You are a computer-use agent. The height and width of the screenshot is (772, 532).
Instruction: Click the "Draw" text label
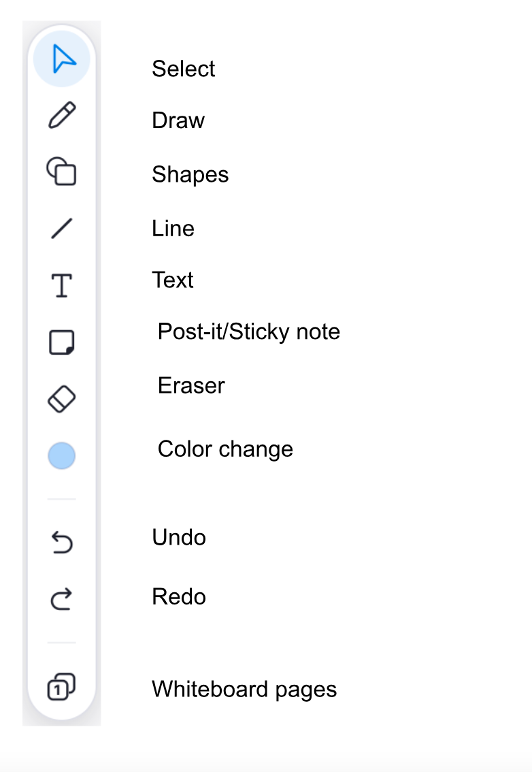coord(178,120)
